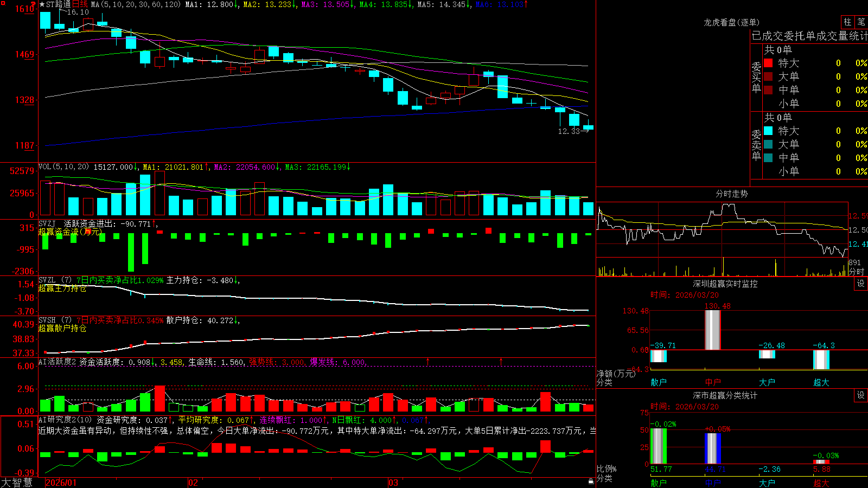Click the 连续飘红: 1.000 value
Viewport: 868px width, 488px height.
tap(291, 420)
